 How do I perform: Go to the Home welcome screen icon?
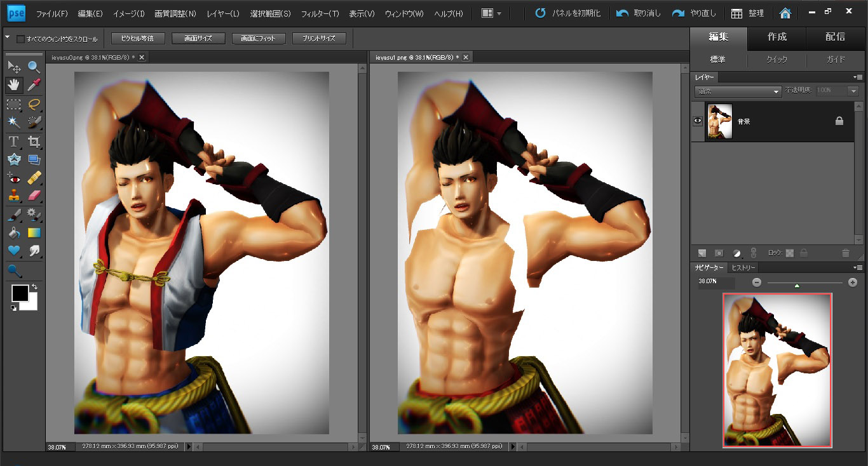click(785, 13)
